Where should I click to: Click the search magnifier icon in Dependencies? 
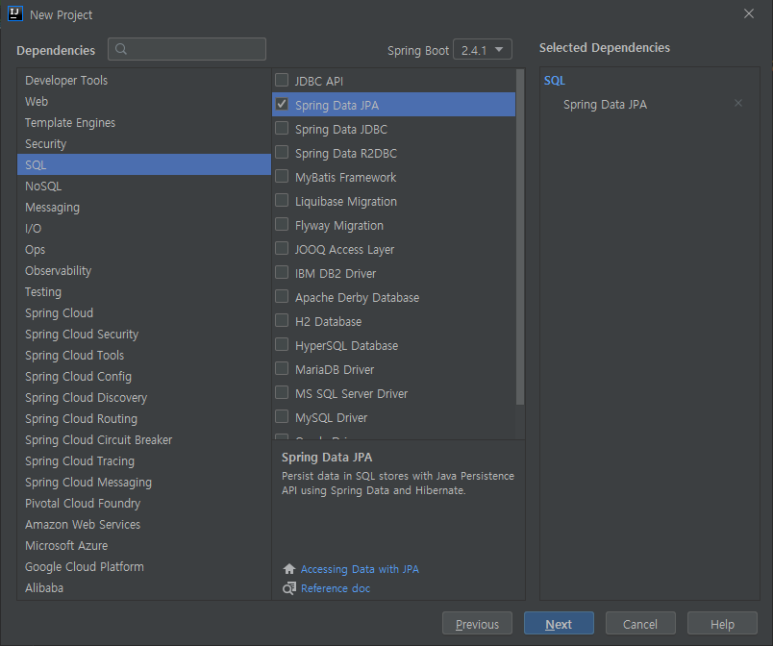point(121,49)
